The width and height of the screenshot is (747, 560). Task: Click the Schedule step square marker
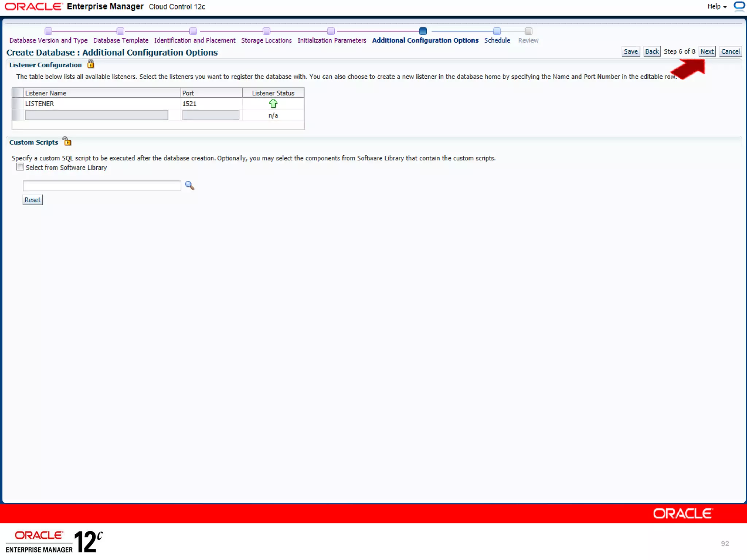click(497, 31)
